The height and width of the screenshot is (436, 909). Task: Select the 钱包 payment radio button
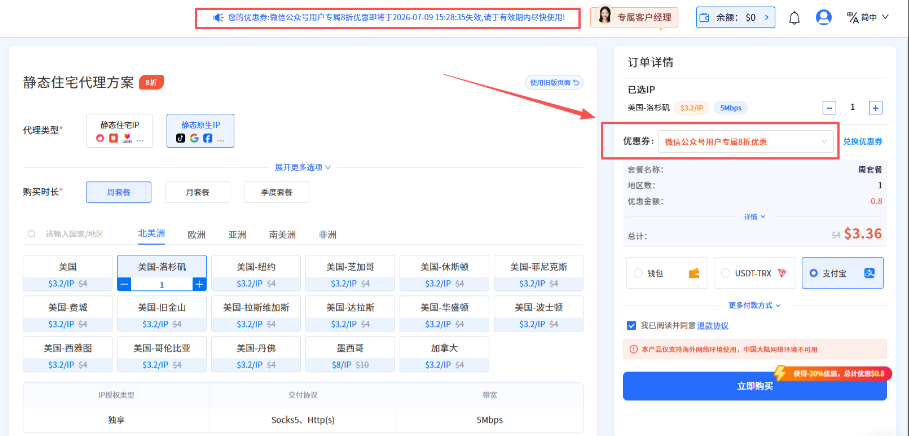click(638, 273)
